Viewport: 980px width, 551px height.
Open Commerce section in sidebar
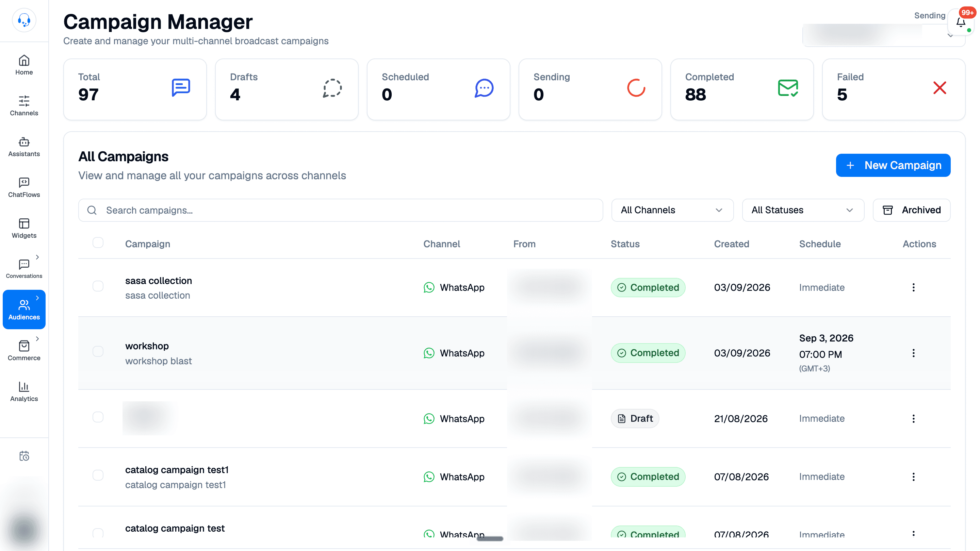tap(24, 351)
